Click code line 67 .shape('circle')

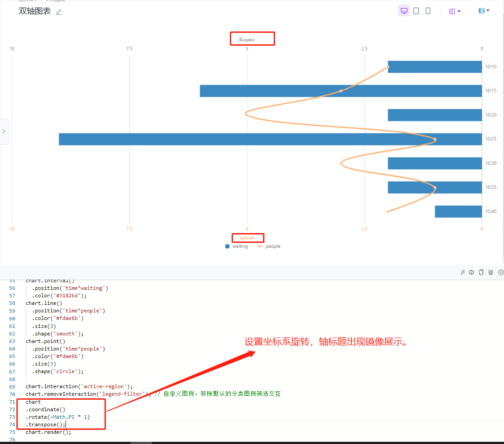coord(58,371)
